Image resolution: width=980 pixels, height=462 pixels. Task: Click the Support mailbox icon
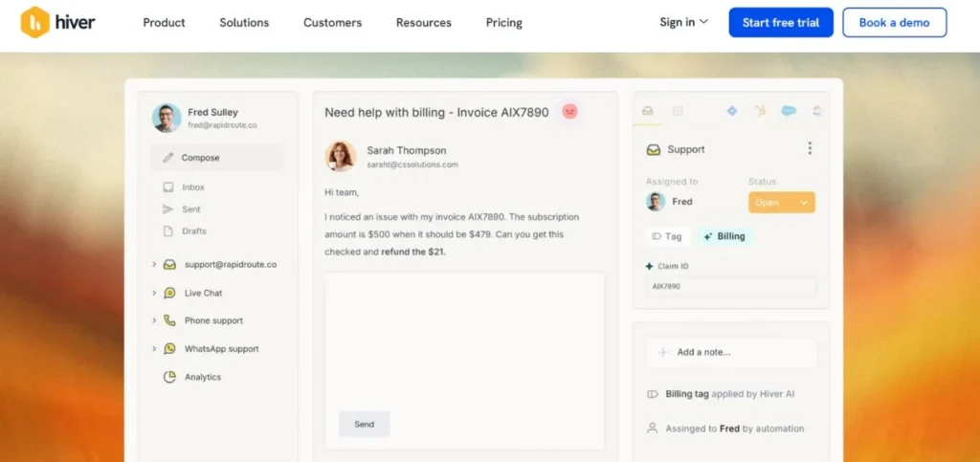pyautogui.click(x=653, y=150)
